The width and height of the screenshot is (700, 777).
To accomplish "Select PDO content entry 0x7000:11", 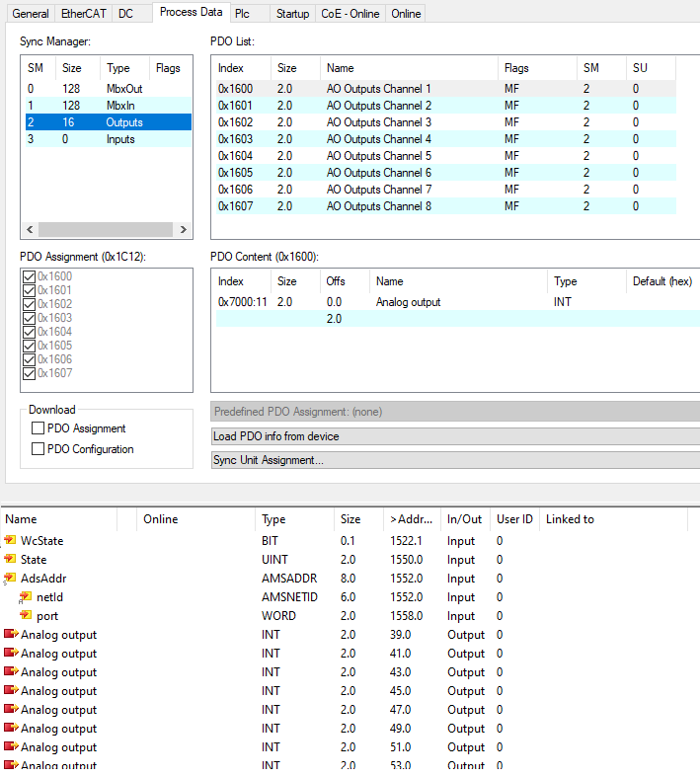I will [x=458, y=302].
